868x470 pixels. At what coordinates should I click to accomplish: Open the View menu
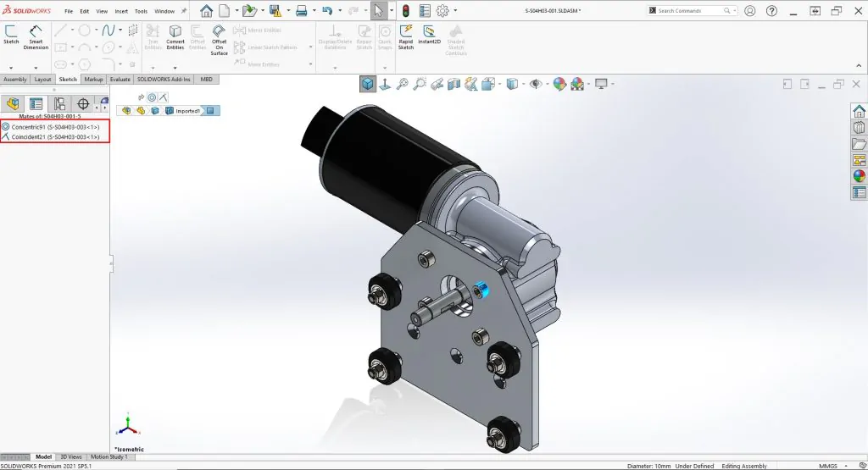point(102,11)
